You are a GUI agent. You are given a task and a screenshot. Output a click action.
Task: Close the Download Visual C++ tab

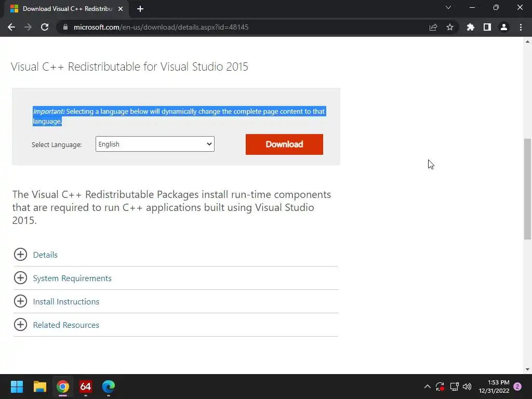[x=121, y=9]
